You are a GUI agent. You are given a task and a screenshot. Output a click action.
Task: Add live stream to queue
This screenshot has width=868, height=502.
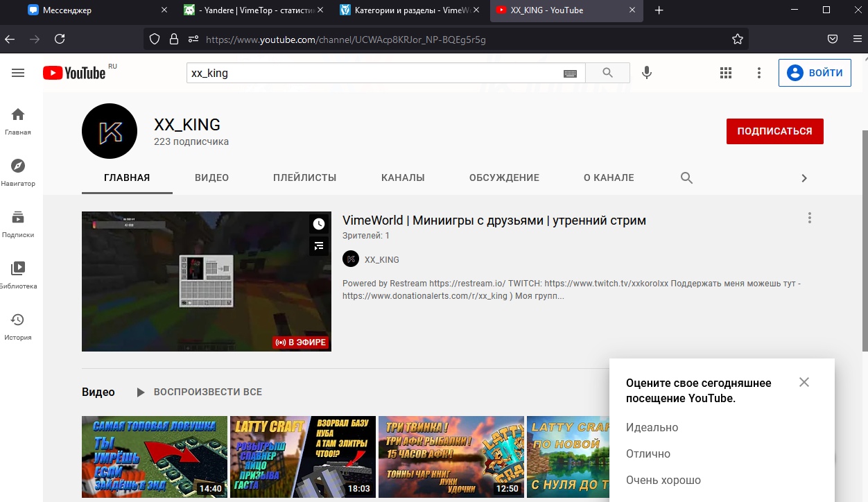coord(318,245)
